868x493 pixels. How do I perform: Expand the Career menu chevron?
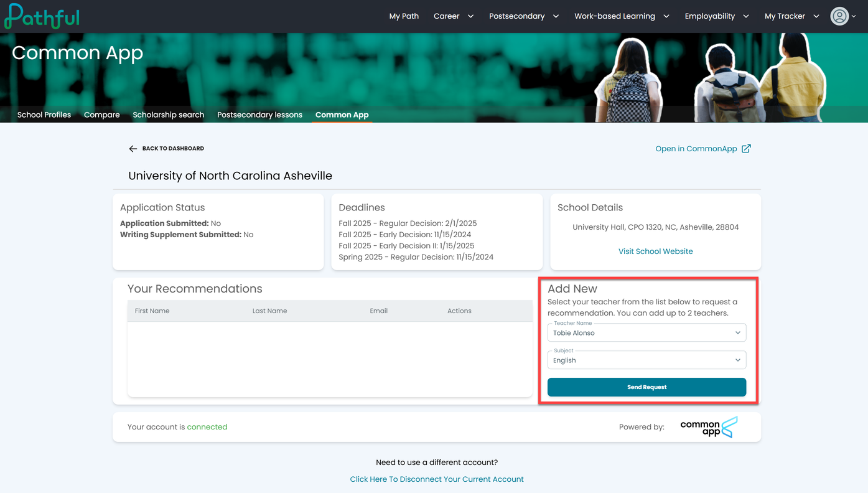pos(470,16)
